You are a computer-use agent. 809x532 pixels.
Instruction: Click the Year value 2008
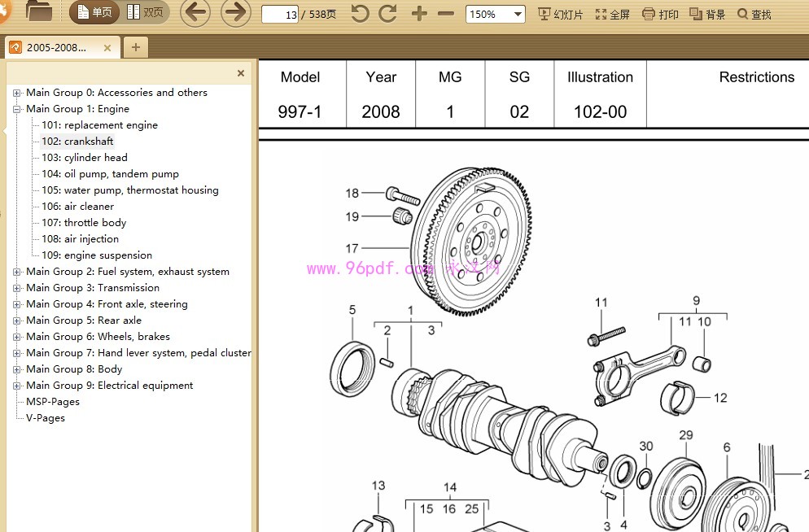tap(381, 111)
